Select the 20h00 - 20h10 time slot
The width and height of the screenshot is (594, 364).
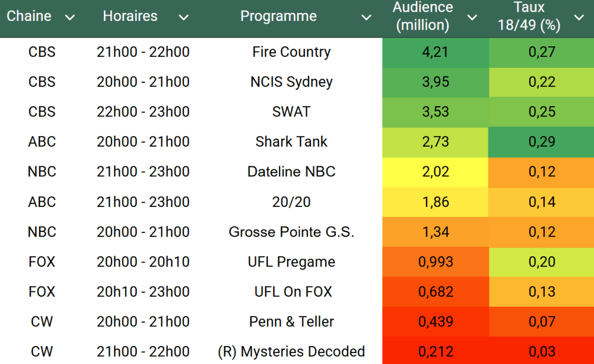point(143,262)
